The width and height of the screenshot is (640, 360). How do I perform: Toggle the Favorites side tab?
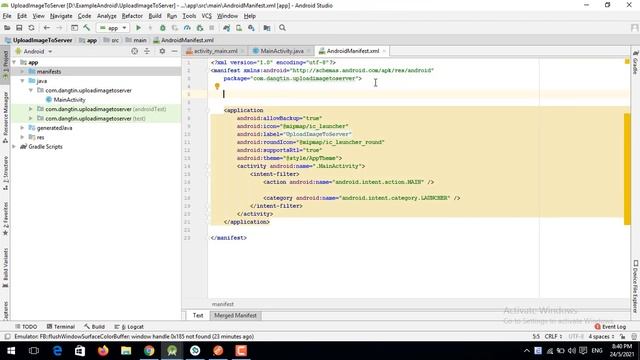click(x=5, y=219)
